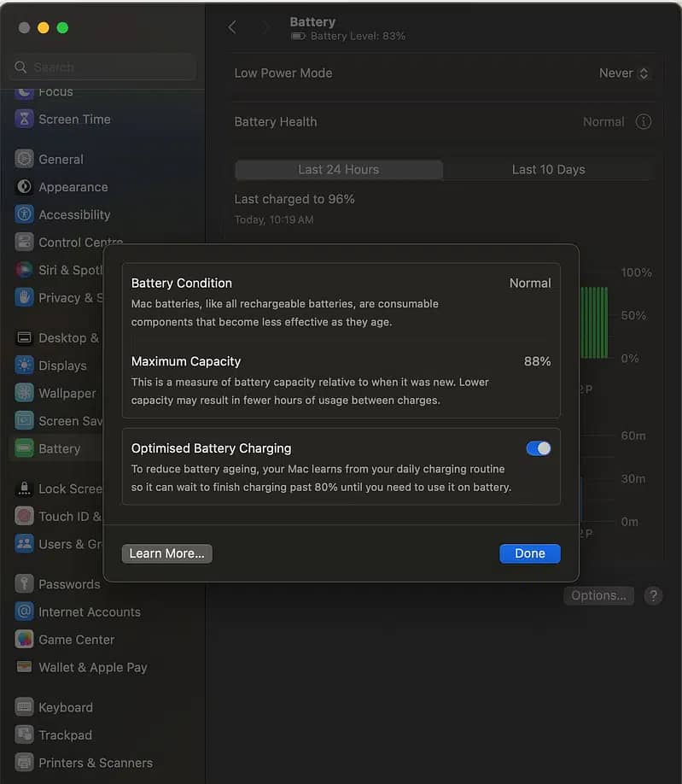
Task: Open the help question mark button
Action: [x=653, y=595]
